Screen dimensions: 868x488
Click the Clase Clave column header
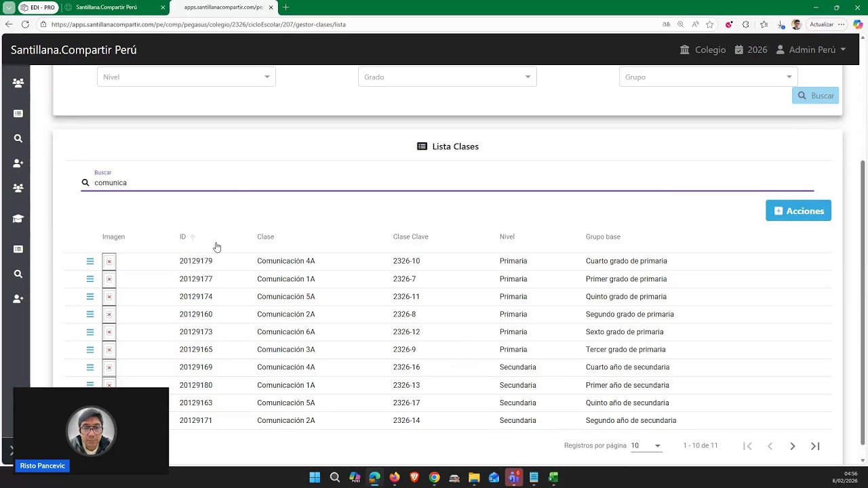click(411, 237)
